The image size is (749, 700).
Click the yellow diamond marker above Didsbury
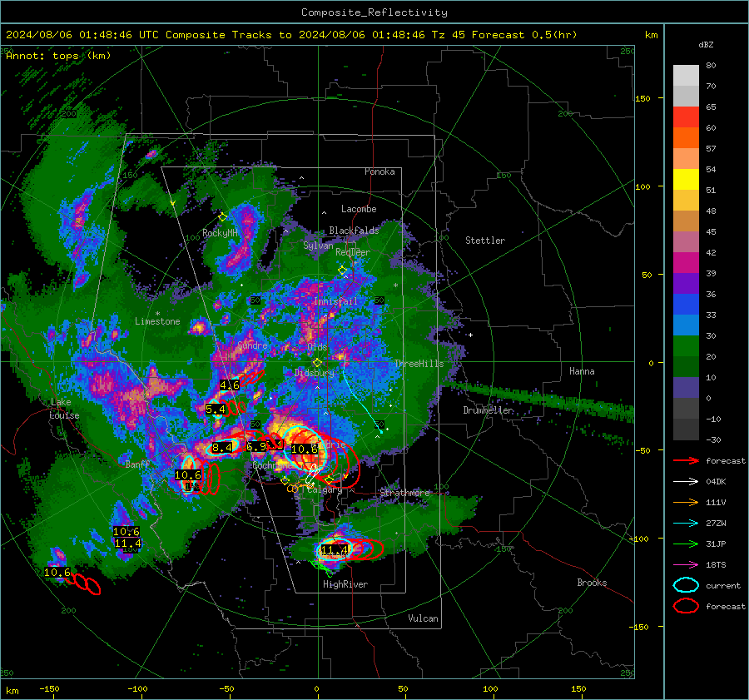point(317,363)
